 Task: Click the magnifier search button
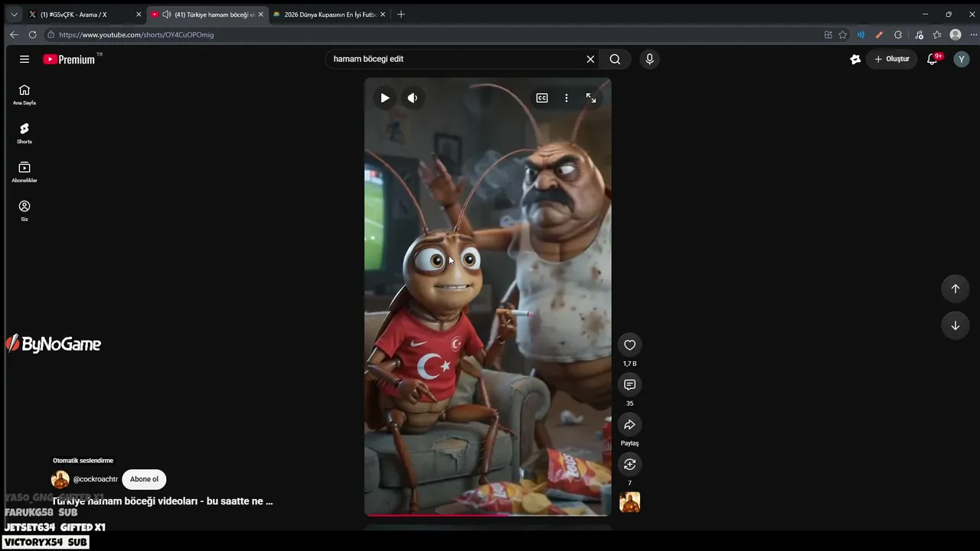point(615,59)
